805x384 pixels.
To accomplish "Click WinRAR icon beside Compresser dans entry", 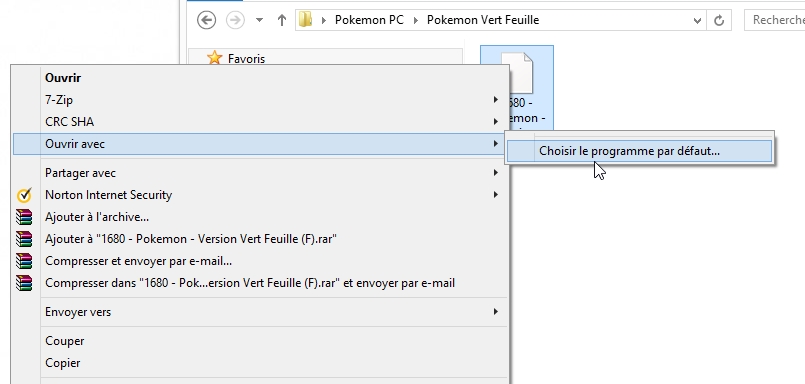I will [24, 283].
